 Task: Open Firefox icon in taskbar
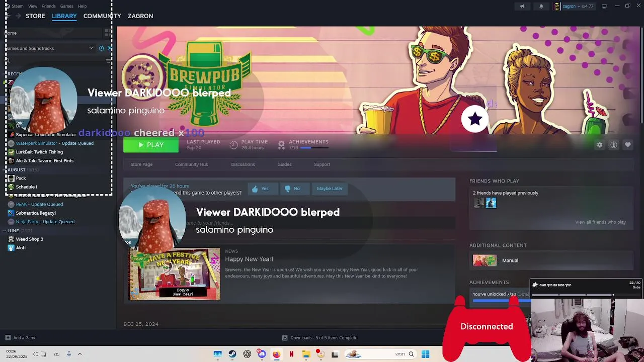(276, 354)
